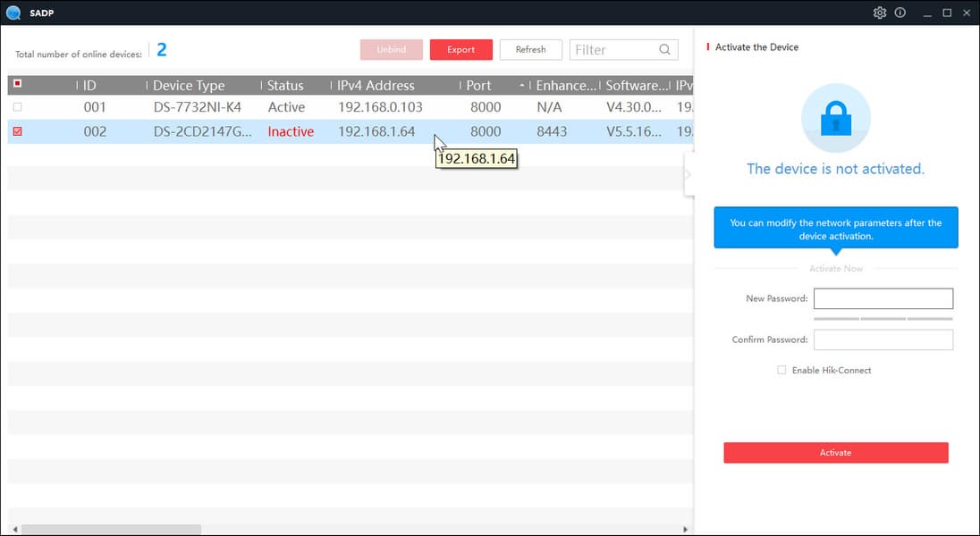The width and height of the screenshot is (980, 536).
Task: Click the 8443 enhanced port cell
Action: (552, 131)
